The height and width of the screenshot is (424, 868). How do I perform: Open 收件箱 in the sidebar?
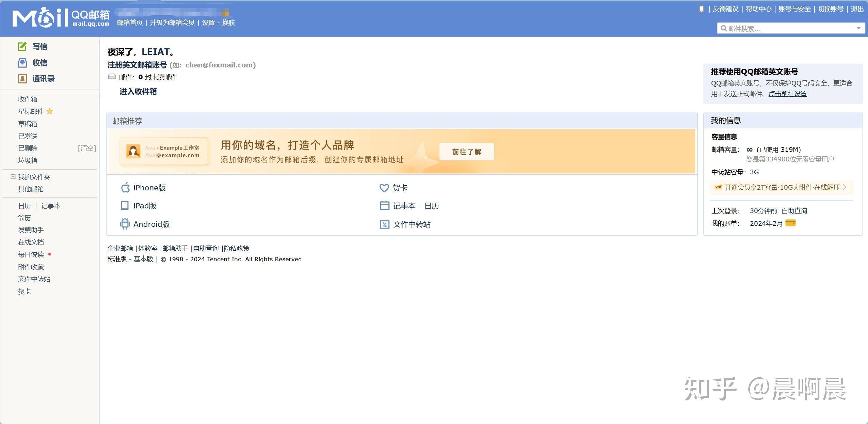28,99
